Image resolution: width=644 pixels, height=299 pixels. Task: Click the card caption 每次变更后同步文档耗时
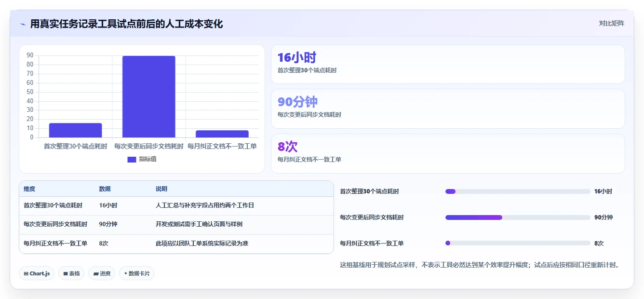point(309,115)
